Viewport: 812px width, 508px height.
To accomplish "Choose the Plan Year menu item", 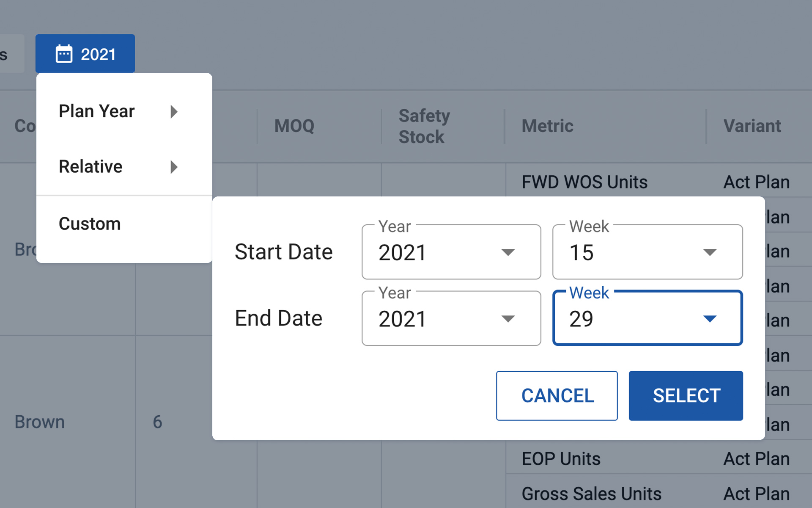I will 124,111.
